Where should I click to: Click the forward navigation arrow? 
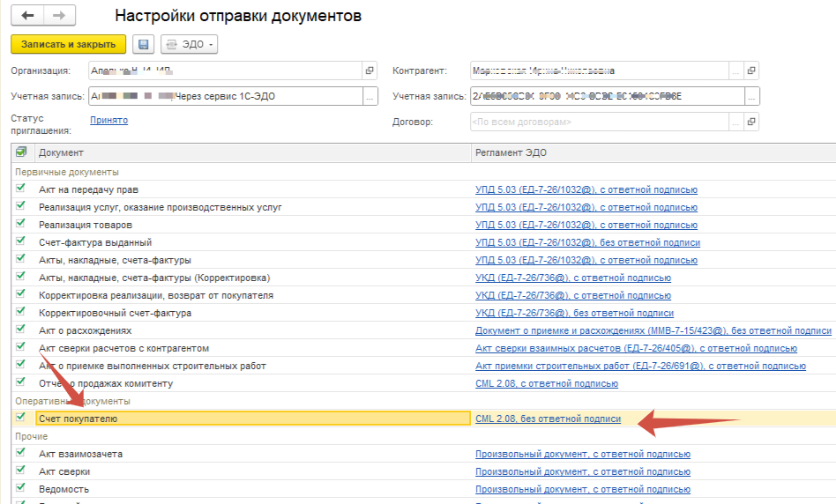59,16
